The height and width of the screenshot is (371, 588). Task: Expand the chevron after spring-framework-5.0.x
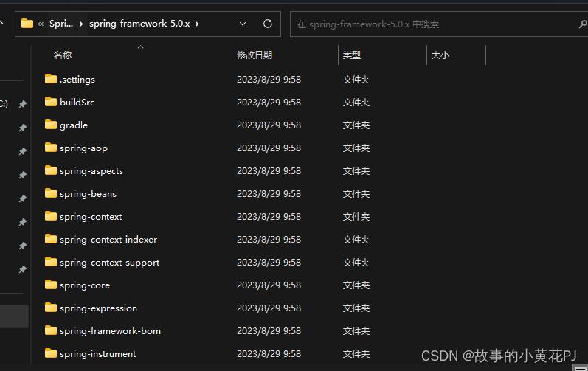click(x=197, y=24)
